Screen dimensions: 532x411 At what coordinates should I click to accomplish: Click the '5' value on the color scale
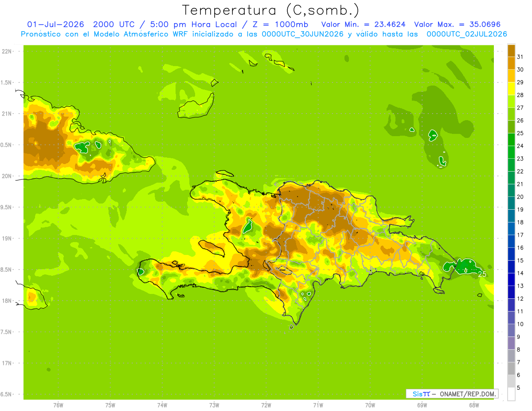coord(518,388)
